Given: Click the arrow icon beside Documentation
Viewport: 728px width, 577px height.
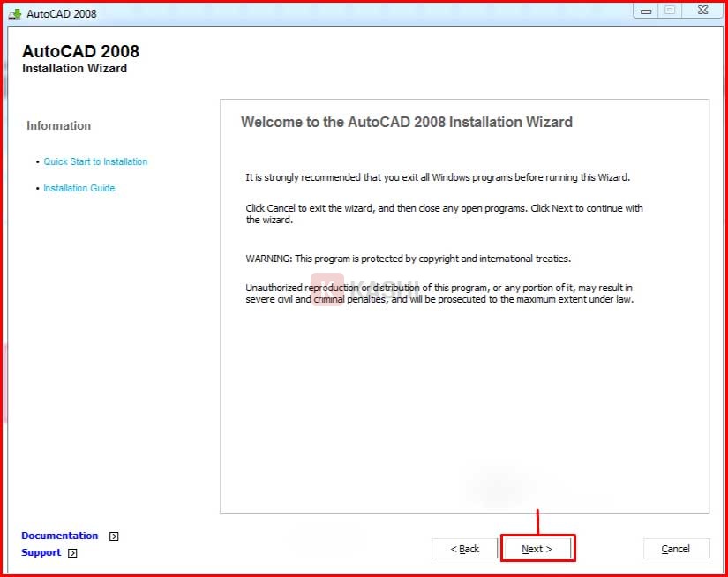Looking at the screenshot, I should [114, 536].
